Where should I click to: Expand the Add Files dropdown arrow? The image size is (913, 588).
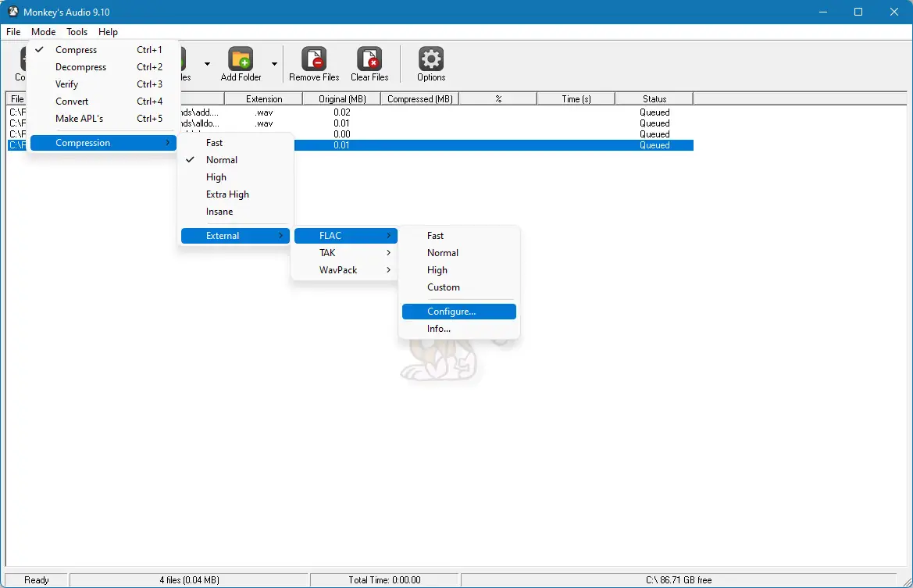coord(207,63)
